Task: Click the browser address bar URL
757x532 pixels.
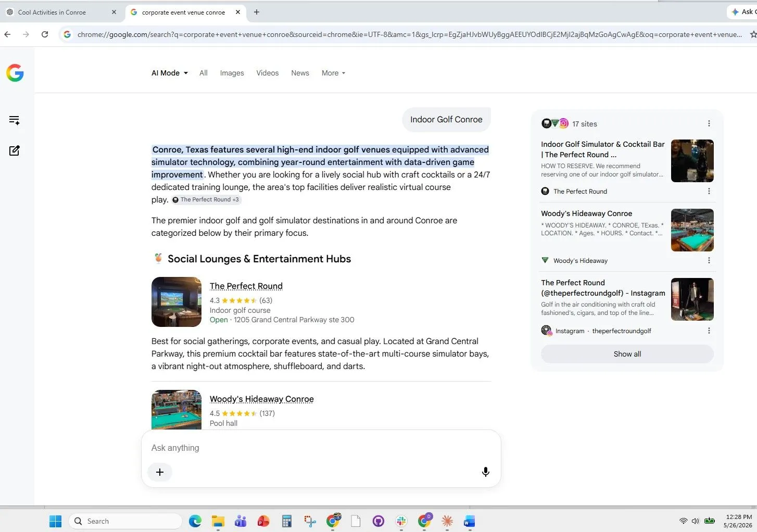Action: 410,34
